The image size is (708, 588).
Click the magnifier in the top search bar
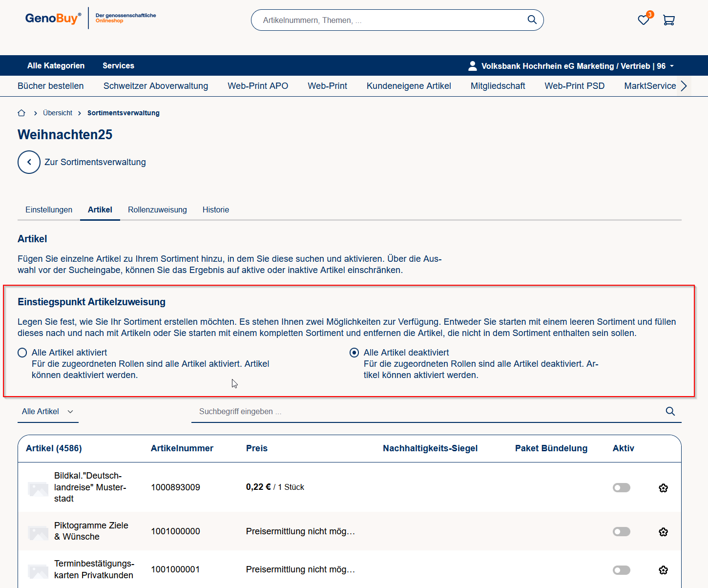pos(532,20)
